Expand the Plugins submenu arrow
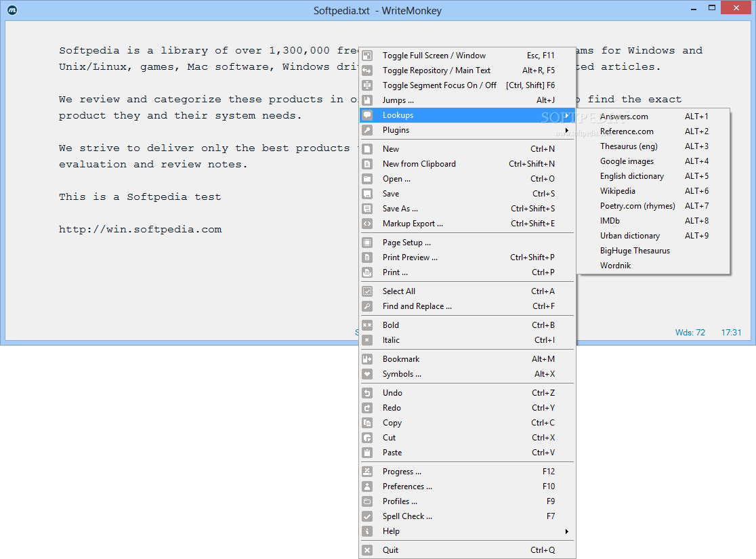Image resolution: width=756 pixels, height=559 pixels. (x=566, y=130)
